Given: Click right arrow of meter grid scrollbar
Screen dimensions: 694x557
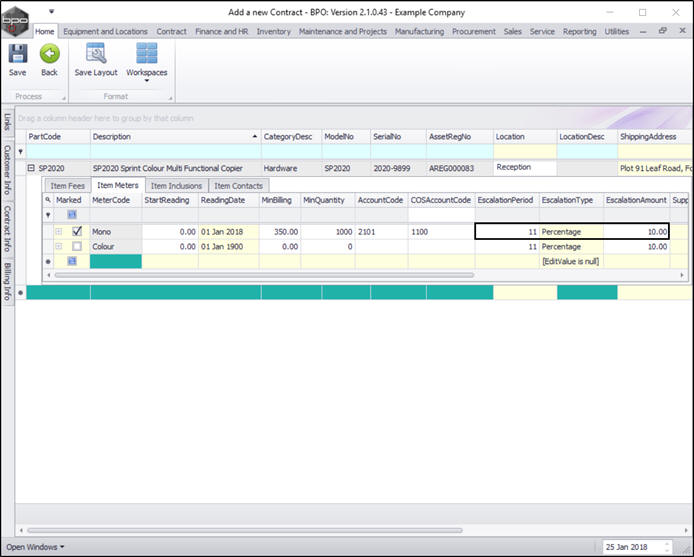Looking at the screenshot, I should click(x=682, y=275).
